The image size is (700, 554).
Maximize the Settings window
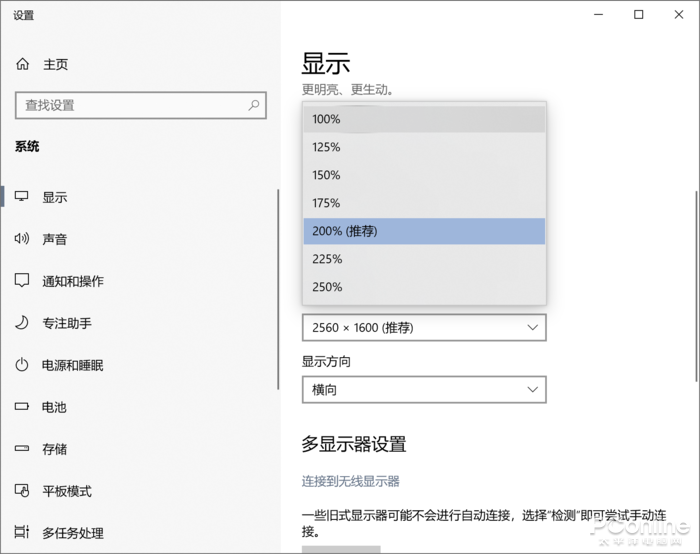(x=639, y=14)
